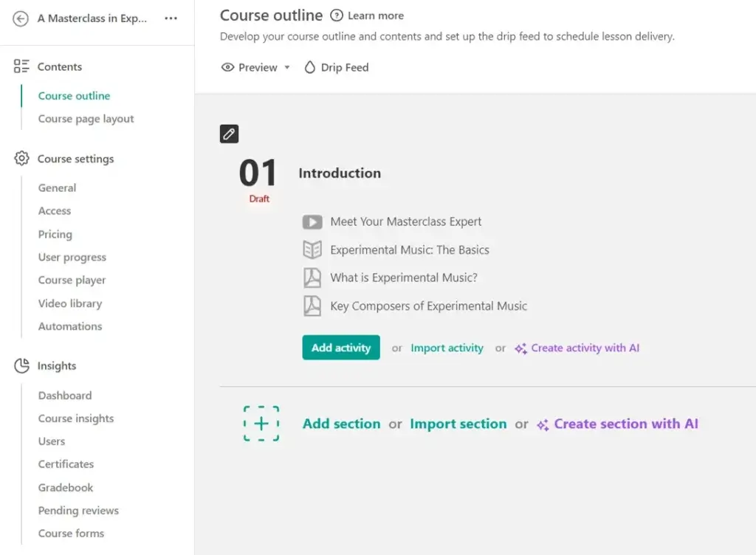
Task: Click the Course settings gear icon
Action: (x=21, y=159)
